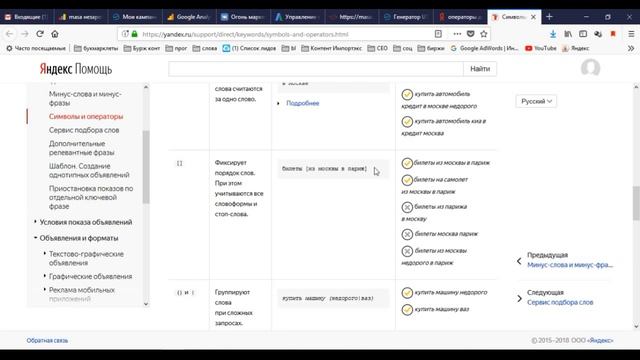Bookmark this page with the star icon
The image size is (640, 360).
[x=484, y=34]
